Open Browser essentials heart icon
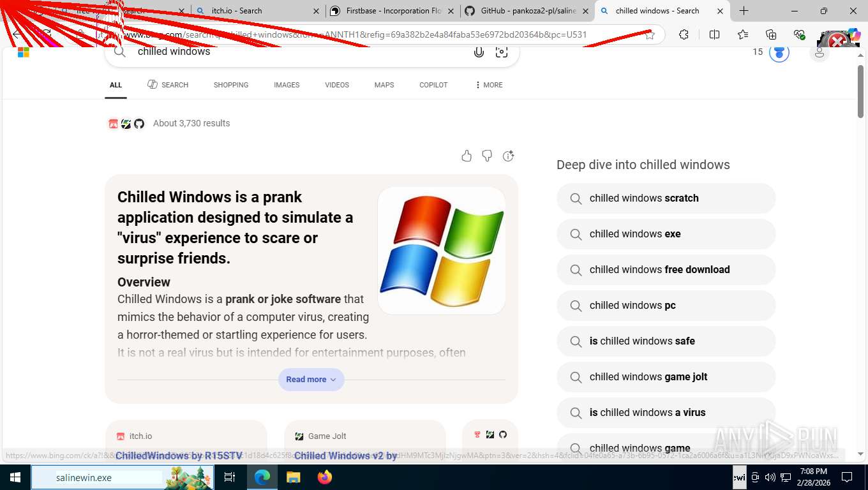Image resolution: width=868 pixels, height=490 pixels. [799, 35]
